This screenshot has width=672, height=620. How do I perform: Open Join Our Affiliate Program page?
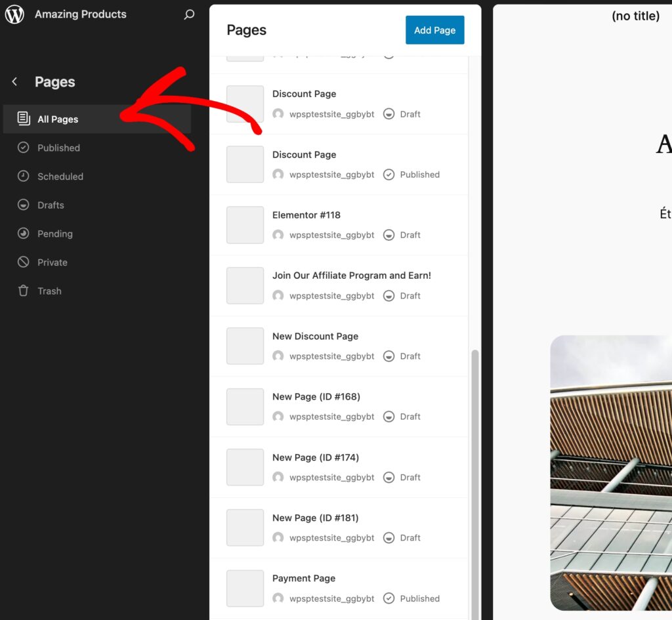pyautogui.click(x=351, y=276)
